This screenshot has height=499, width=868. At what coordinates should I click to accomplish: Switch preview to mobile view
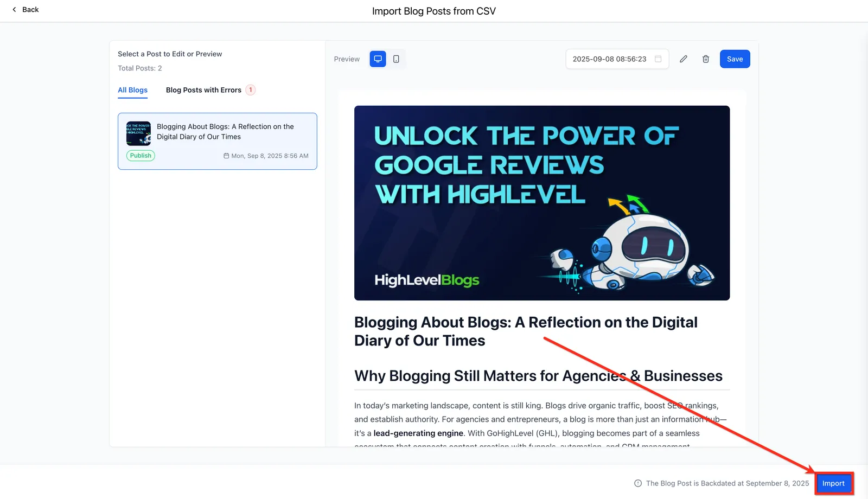coord(396,59)
